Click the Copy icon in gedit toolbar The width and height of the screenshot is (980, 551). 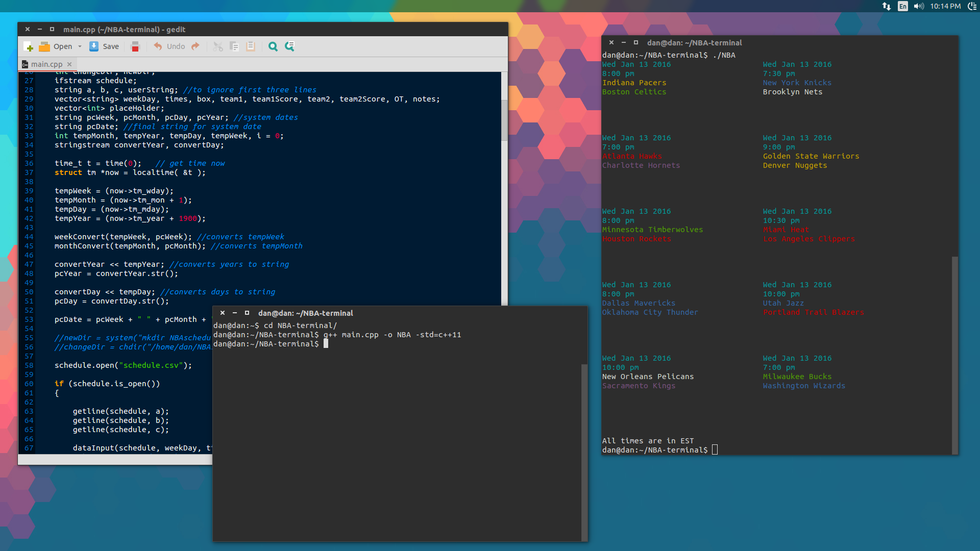(x=234, y=46)
